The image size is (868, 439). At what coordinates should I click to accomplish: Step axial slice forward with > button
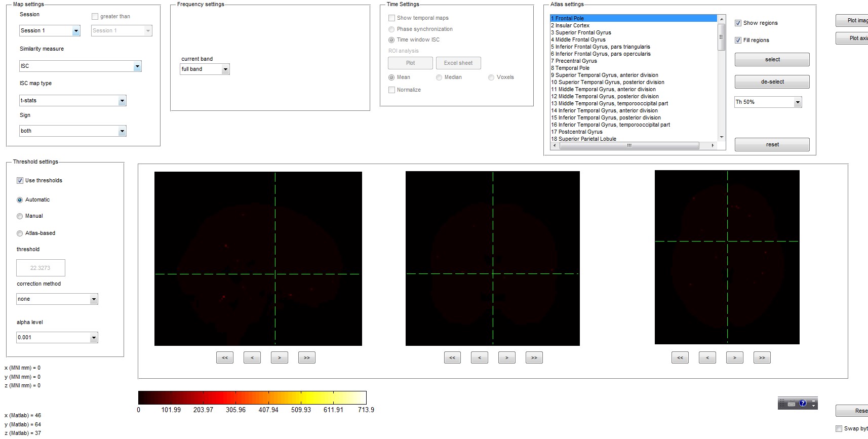click(x=735, y=357)
